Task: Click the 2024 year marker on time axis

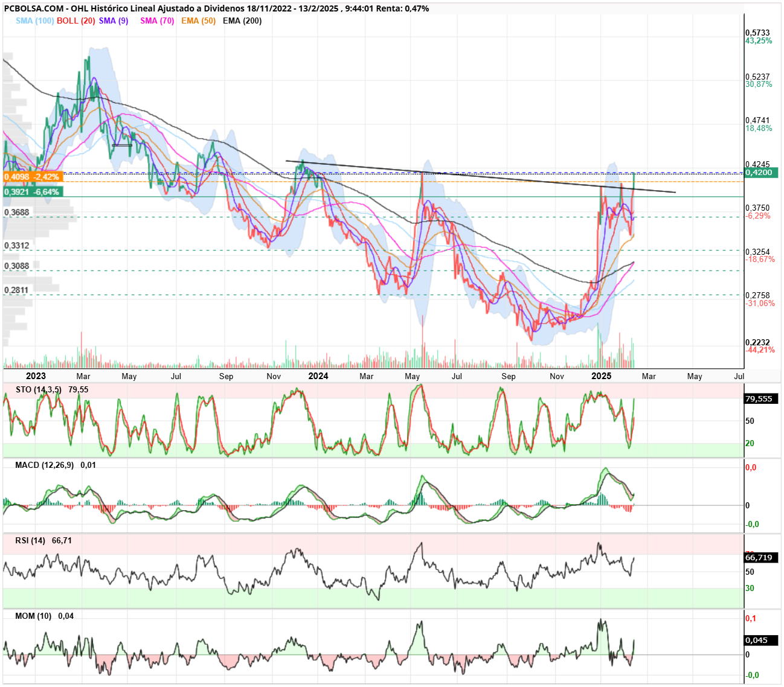Action: (x=318, y=376)
